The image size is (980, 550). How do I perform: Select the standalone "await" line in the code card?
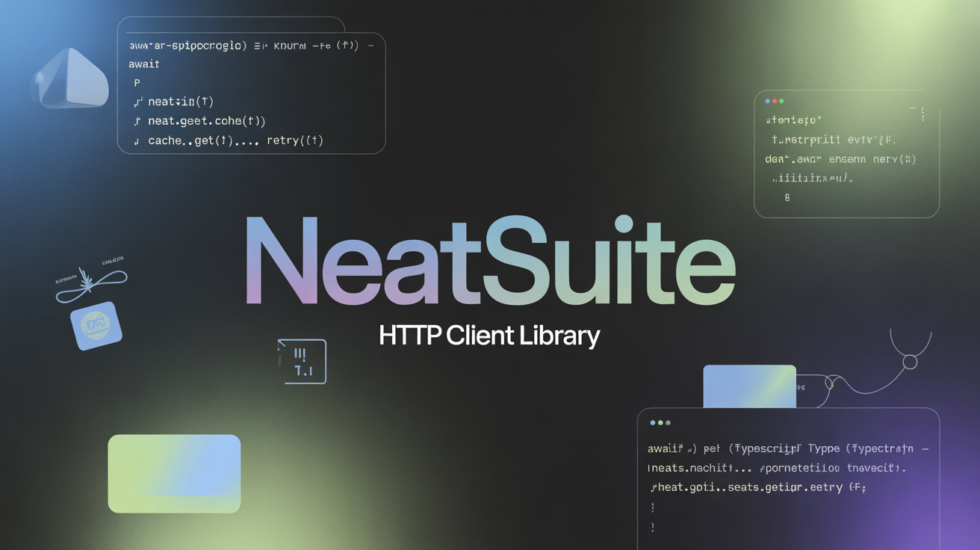(x=144, y=64)
